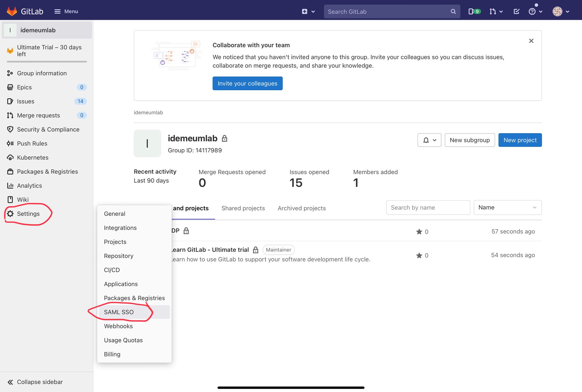
Task: Open Group information in sidebar
Action: tap(47, 73)
